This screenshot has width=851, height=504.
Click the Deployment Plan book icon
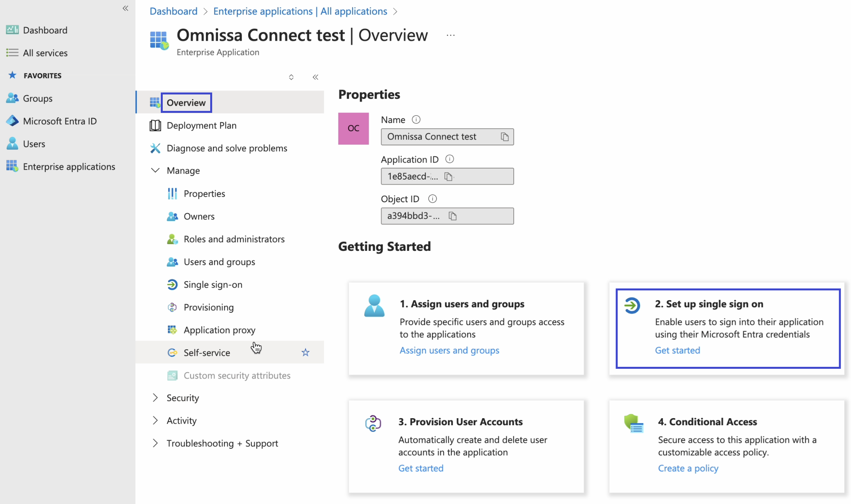pos(155,125)
